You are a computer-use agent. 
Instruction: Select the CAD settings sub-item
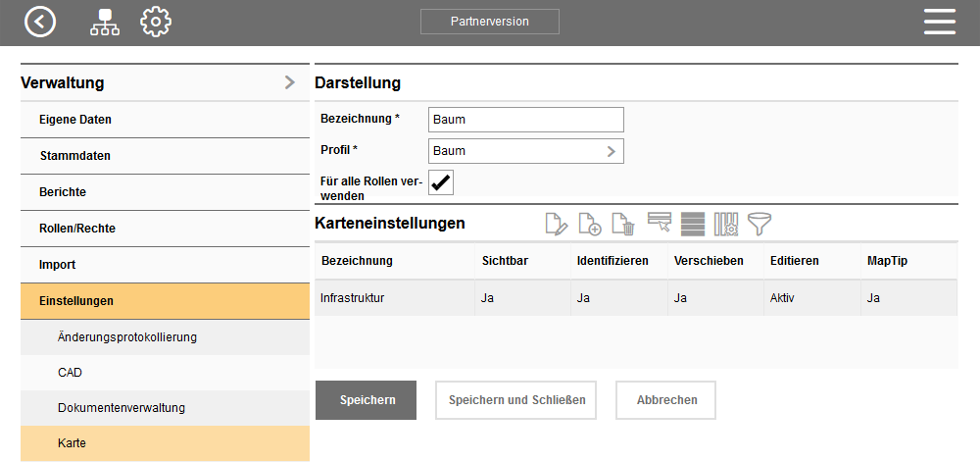tap(71, 373)
